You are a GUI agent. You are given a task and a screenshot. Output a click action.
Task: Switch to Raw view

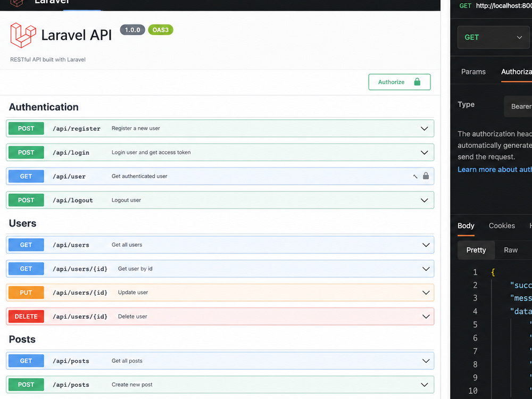click(x=511, y=250)
